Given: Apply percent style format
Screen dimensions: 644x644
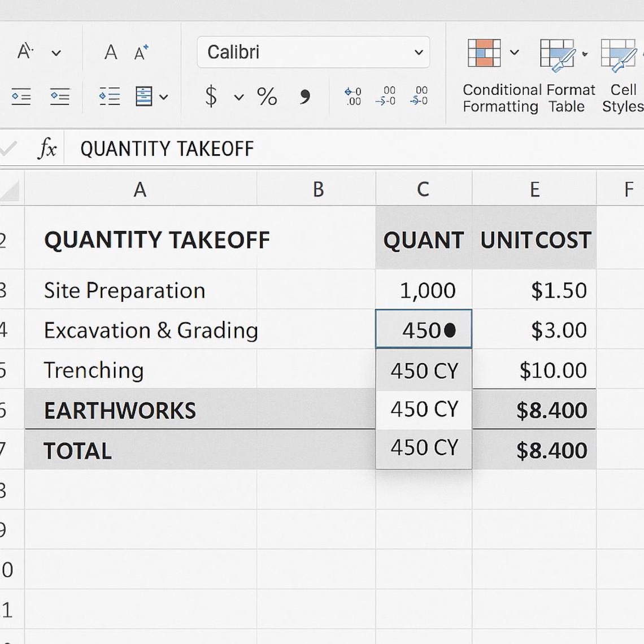Looking at the screenshot, I should pos(267,97).
